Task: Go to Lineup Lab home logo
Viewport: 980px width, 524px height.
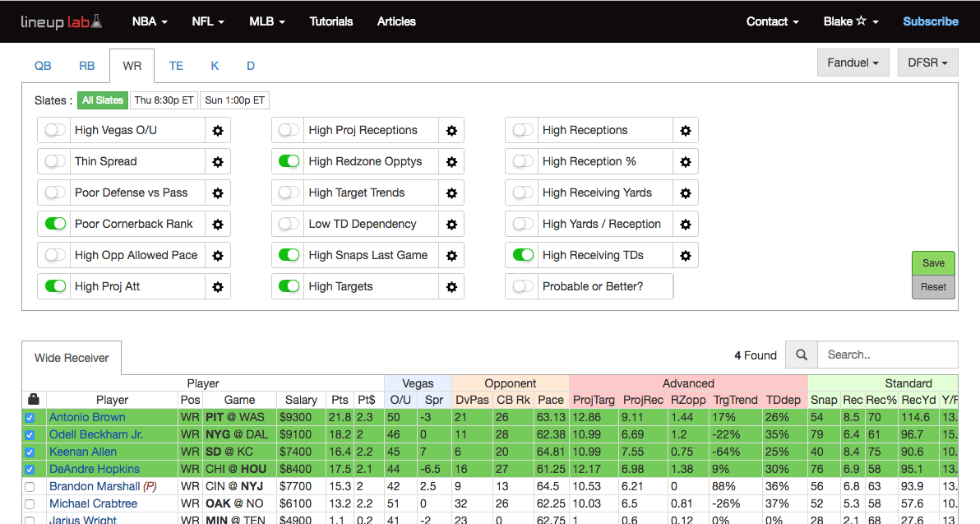Action: (61, 22)
